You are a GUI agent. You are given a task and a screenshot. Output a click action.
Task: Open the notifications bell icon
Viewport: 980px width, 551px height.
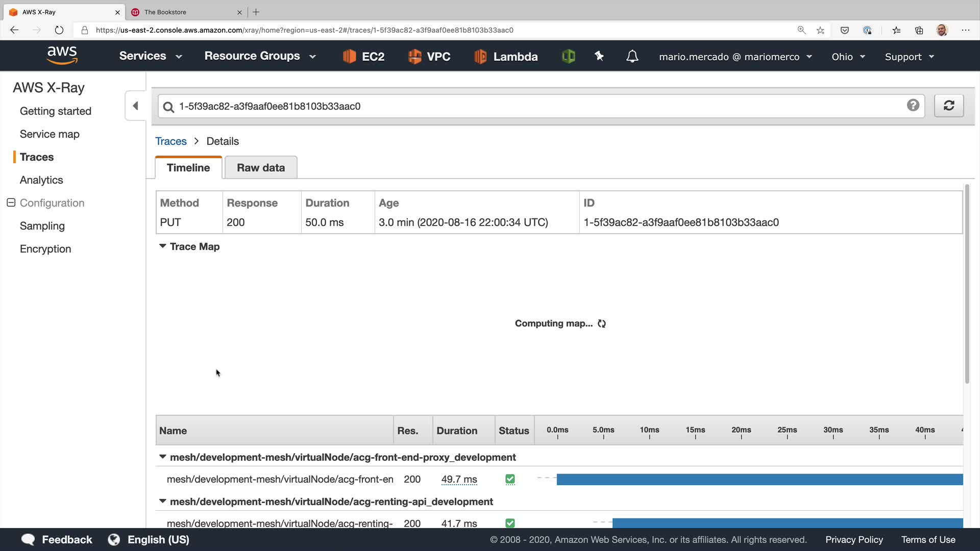[632, 56]
